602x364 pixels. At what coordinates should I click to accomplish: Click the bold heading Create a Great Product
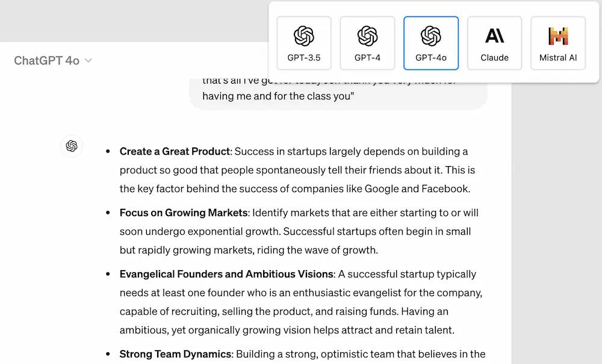tap(175, 152)
